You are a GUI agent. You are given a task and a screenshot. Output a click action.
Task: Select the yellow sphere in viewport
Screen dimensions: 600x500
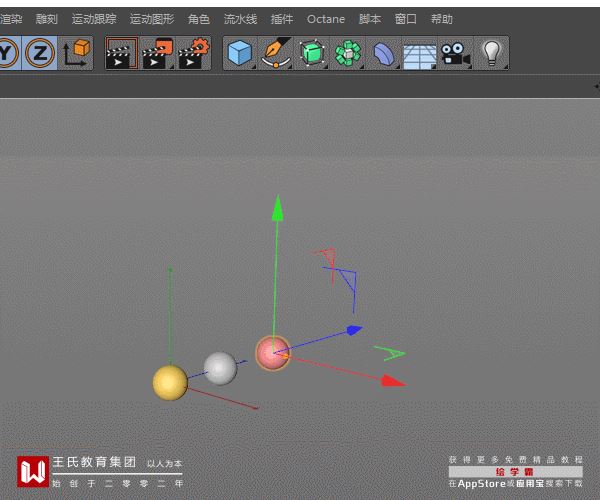pos(170,383)
